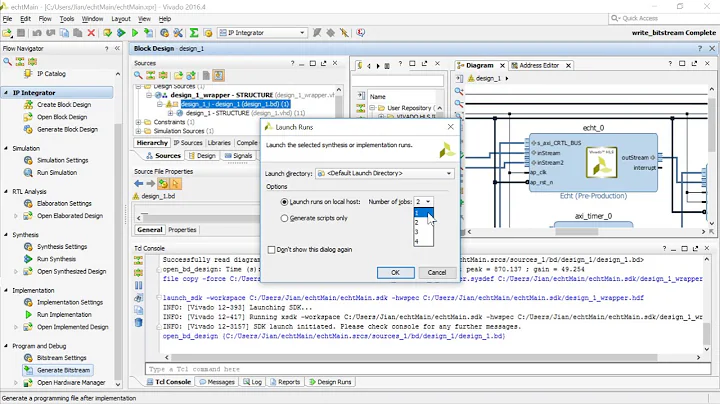Click the Sigma report toolbar icon

(194, 33)
